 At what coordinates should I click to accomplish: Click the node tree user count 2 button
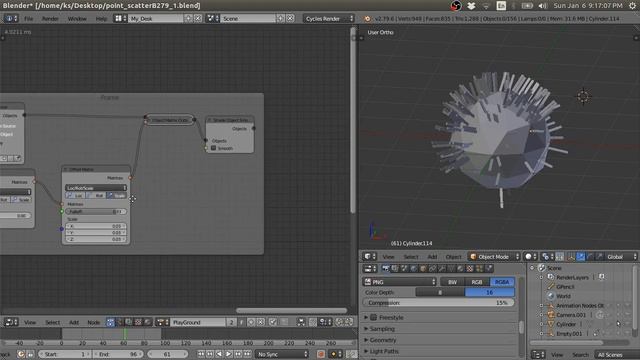pos(231,322)
